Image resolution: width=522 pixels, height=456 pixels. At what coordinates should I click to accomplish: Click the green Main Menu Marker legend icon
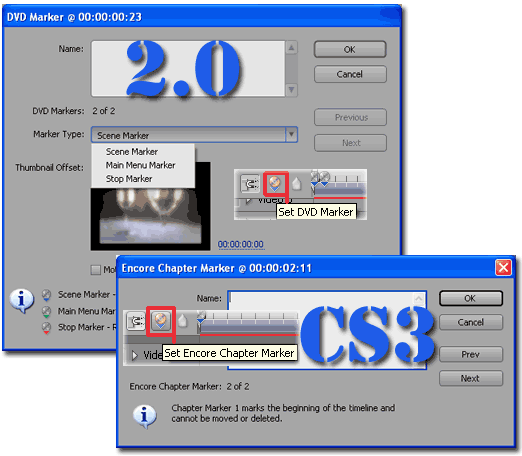point(46,312)
